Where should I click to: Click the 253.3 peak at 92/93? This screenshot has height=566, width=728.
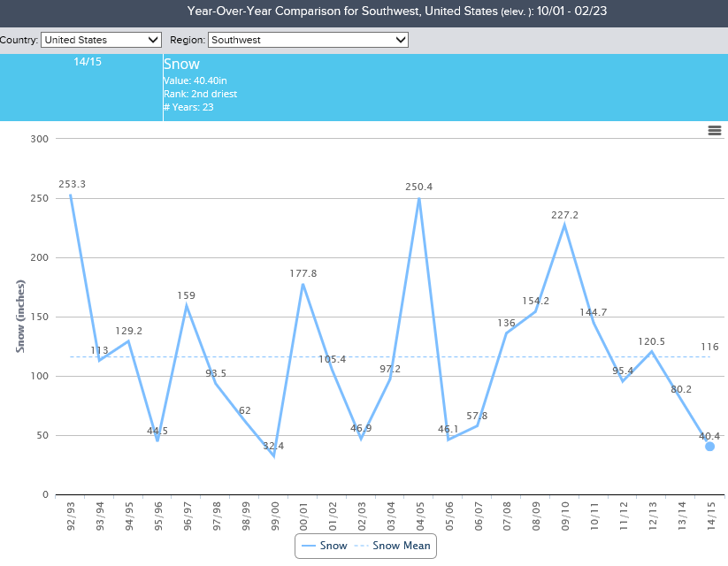click(x=71, y=195)
